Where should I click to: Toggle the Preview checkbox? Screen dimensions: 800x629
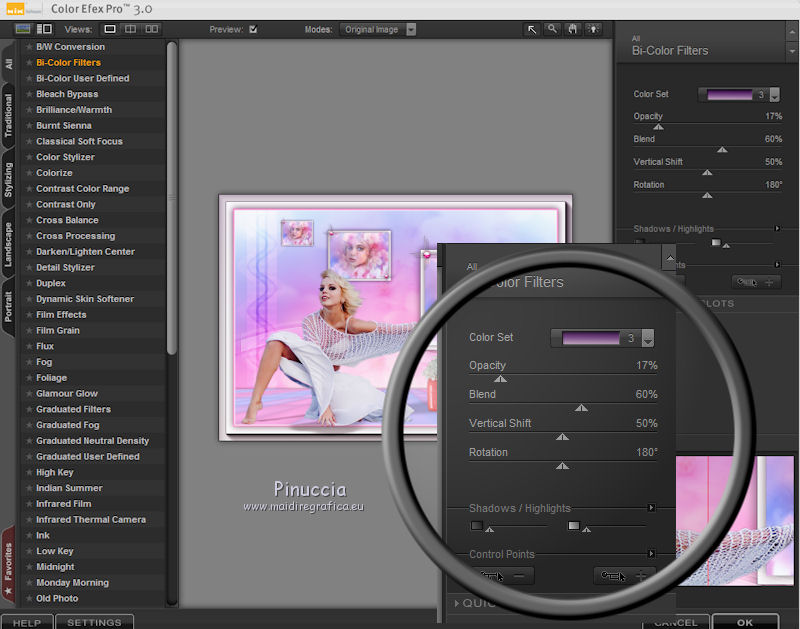pyautogui.click(x=253, y=29)
